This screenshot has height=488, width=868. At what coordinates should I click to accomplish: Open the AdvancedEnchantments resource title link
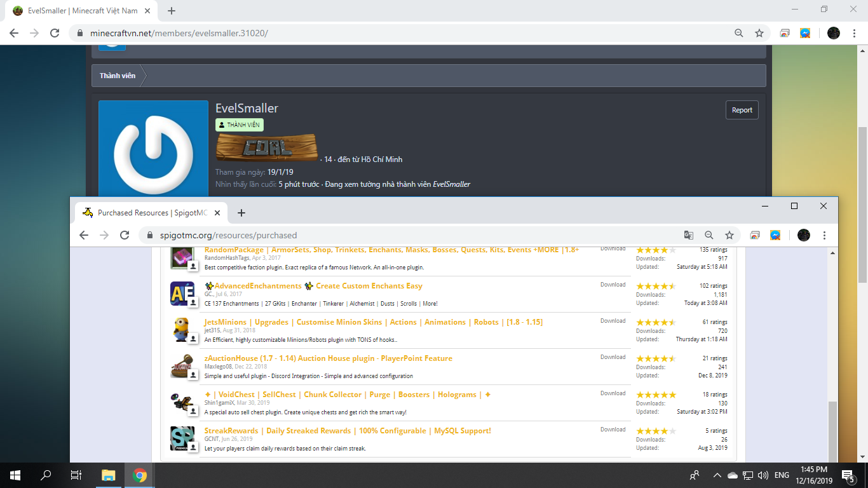[313, 286]
